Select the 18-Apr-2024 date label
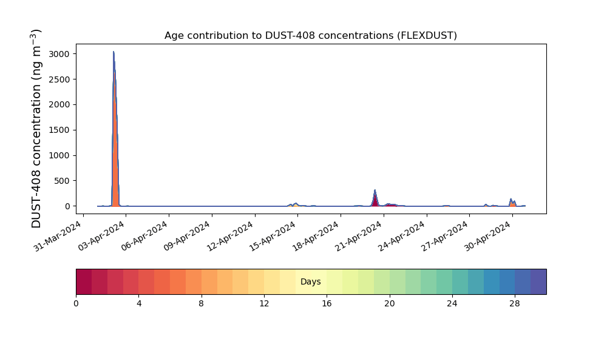Image resolution: width=607 pixels, height=364 pixels. (316, 235)
